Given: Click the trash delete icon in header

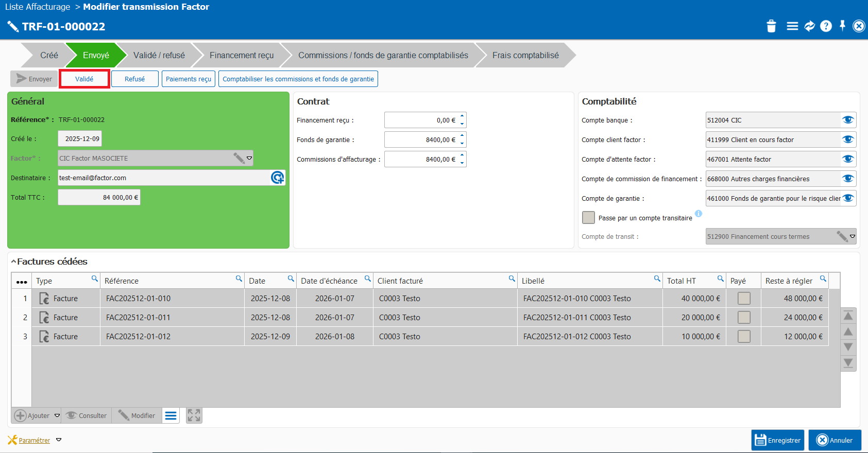Looking at the screenshot, I should 771,26.
